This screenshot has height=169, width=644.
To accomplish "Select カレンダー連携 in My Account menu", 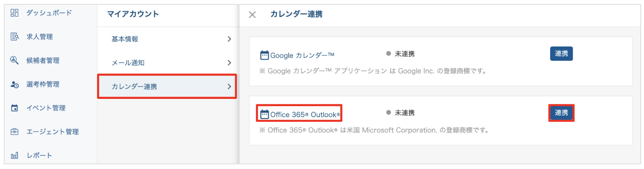I will pyautogui.click(x=134, y=86).
